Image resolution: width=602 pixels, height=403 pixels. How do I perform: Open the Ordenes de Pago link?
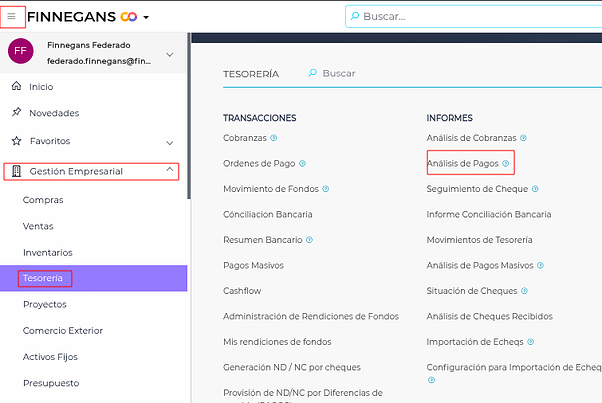(259, 163)
